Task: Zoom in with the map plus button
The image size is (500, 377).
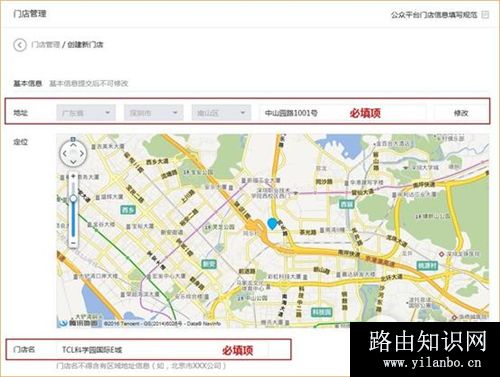Action: tap(73, 176)
